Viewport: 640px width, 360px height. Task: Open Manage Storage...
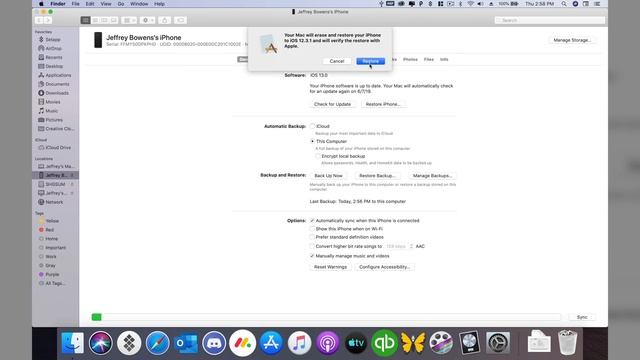point(571,40)
